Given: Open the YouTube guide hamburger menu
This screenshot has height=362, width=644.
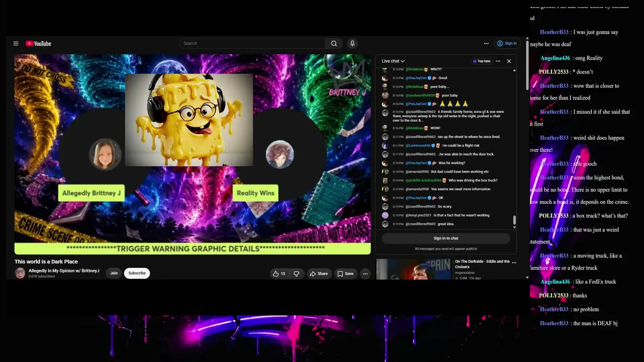Looking at the screenshot, I should tap(16, 44).
